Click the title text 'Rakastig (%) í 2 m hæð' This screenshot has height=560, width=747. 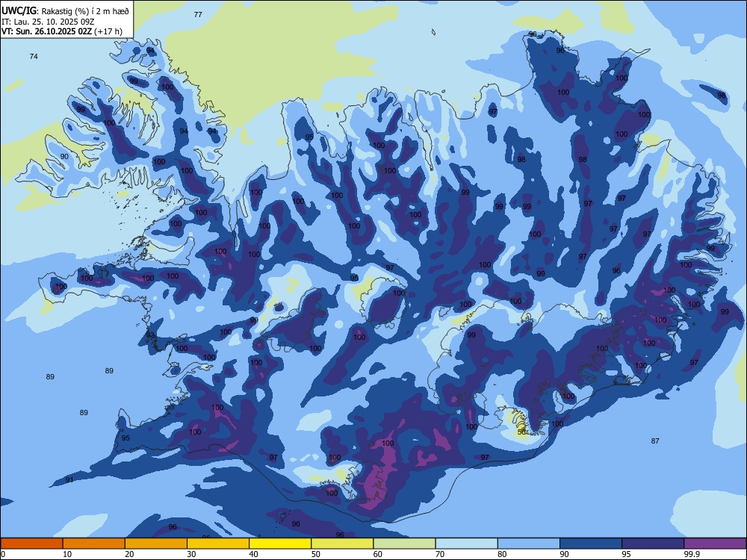click(85, 10)
